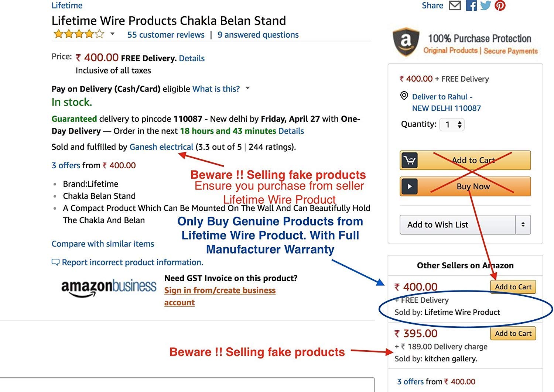Click the play arrow icon on Buy Now
This screenshot has width=554, height=392.
[x=410, y=186]
